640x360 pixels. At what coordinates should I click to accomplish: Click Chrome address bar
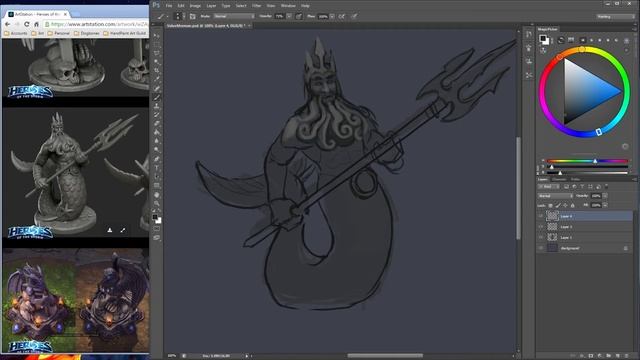tap(96, 24)
